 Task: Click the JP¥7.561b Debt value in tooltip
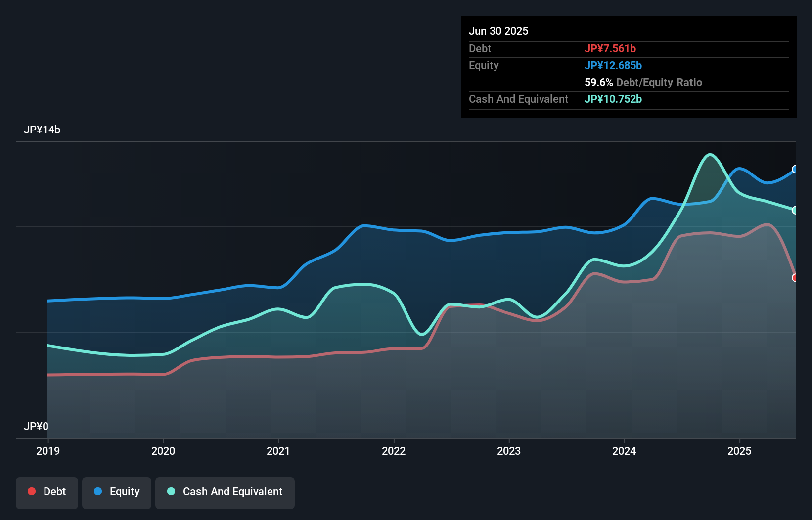point(610,49)
